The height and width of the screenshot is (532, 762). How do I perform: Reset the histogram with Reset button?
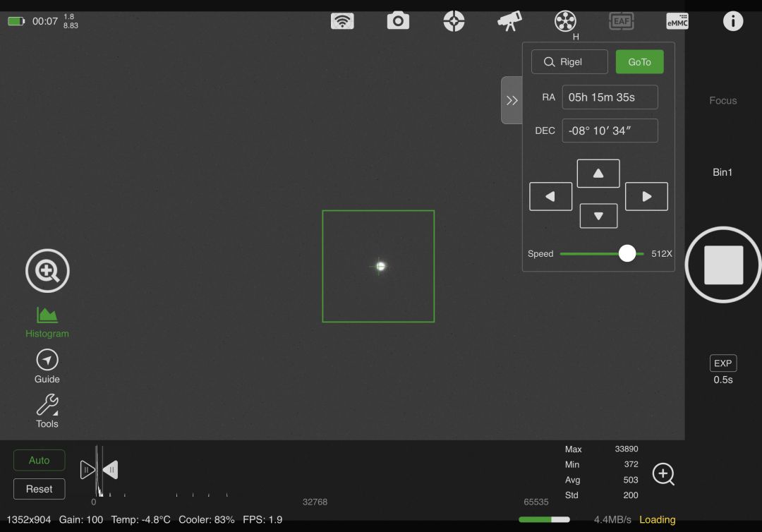pos(40,489)
